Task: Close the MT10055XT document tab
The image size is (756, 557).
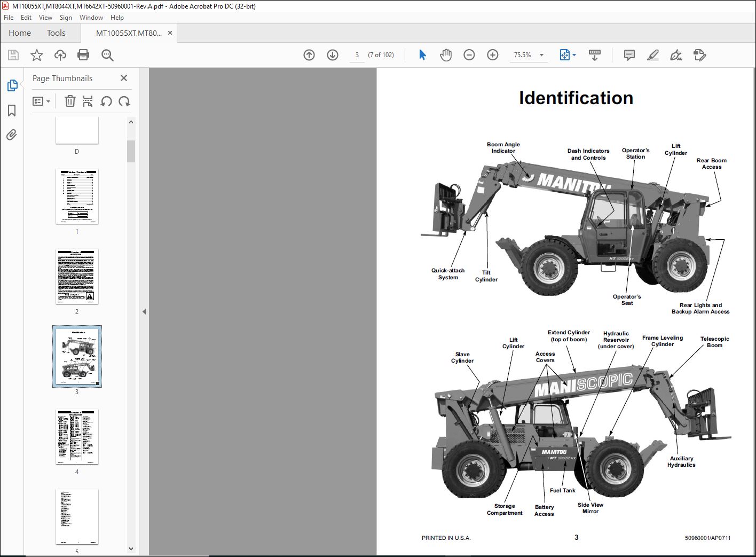Action: [x=170, y=33]
